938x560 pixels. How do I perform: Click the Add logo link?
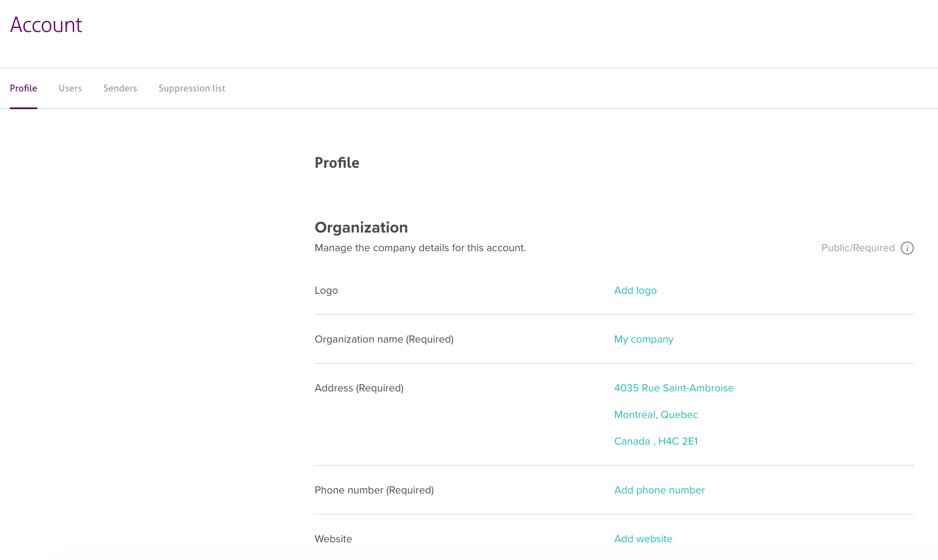click(635, 290)
